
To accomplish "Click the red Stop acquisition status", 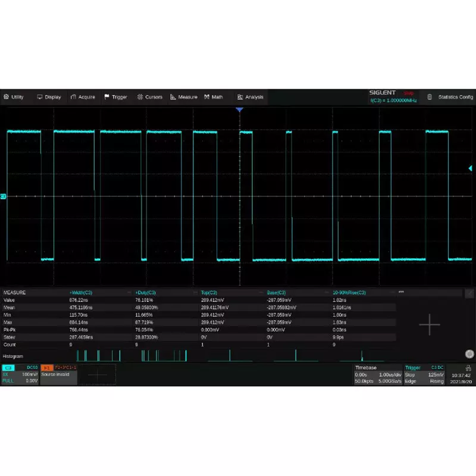I will pos(409,93).
